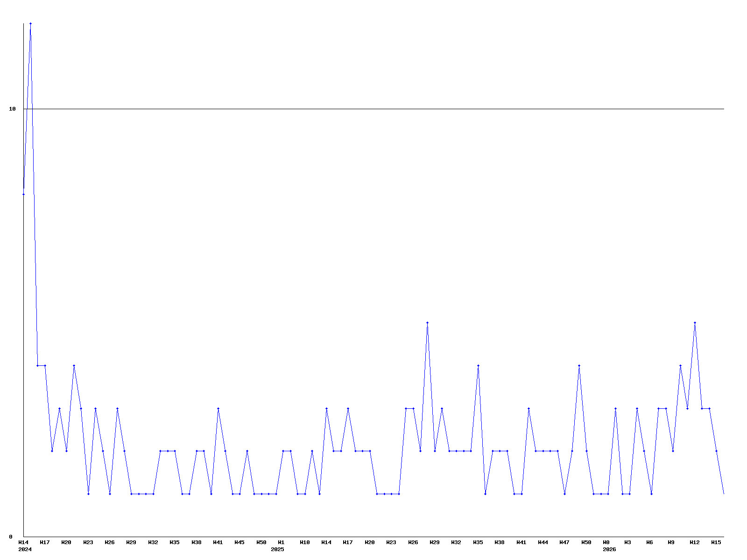The image size is (747, 560).
Task: Click the "W6" week axis label
Action: [649, 542]
